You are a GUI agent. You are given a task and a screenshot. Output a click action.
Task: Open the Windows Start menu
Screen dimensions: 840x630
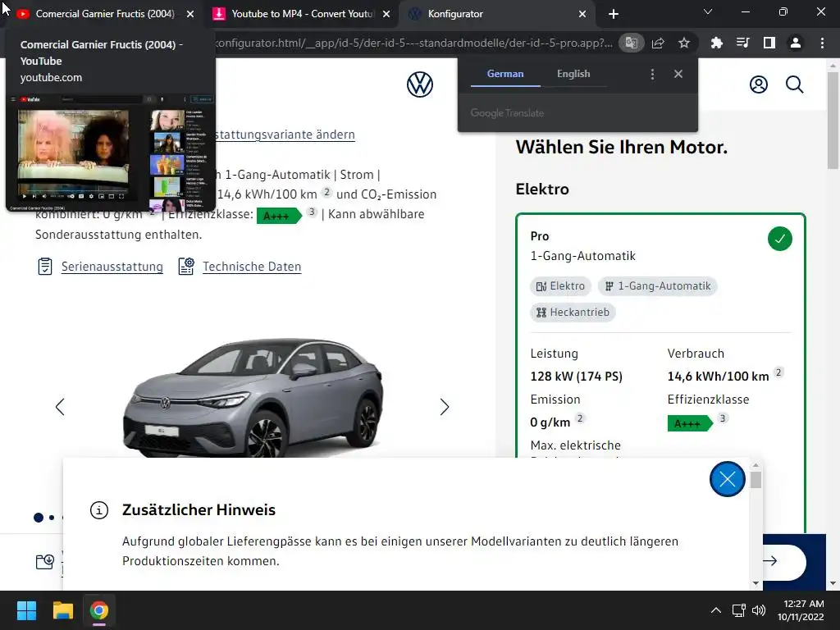tap(26, 610)
